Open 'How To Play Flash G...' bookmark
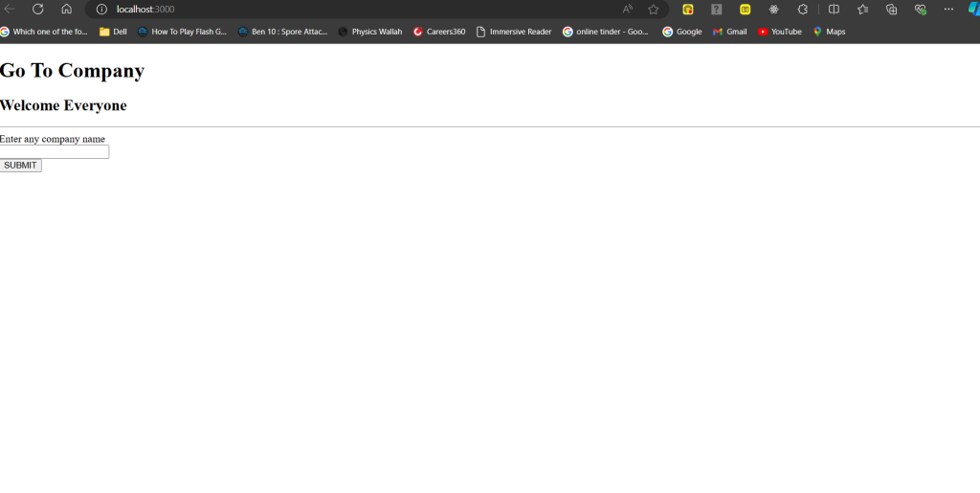The image size is (980, 493). click(182, 32)
